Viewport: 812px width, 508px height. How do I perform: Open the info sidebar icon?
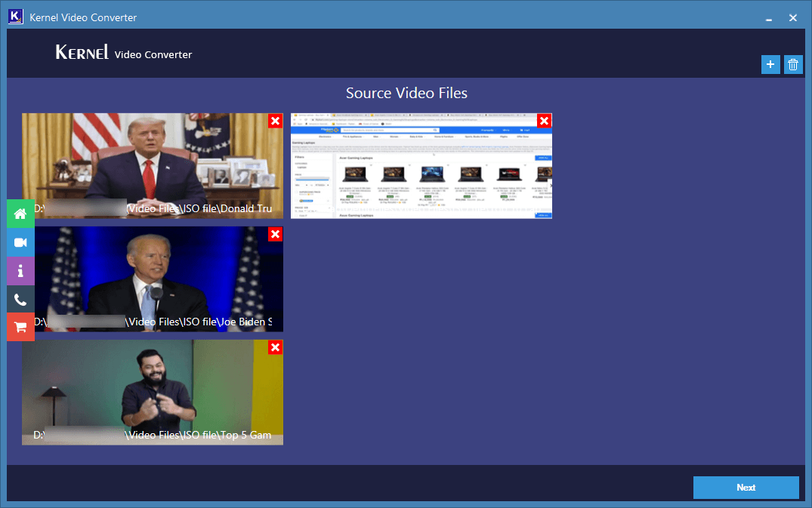click(x=20, y=270)
